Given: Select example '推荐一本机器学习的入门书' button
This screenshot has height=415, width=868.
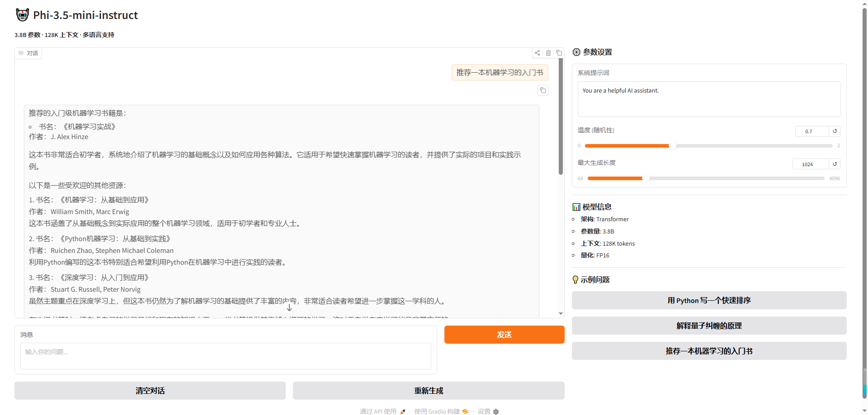Looking at the screenshot, I should pos(709,351).
